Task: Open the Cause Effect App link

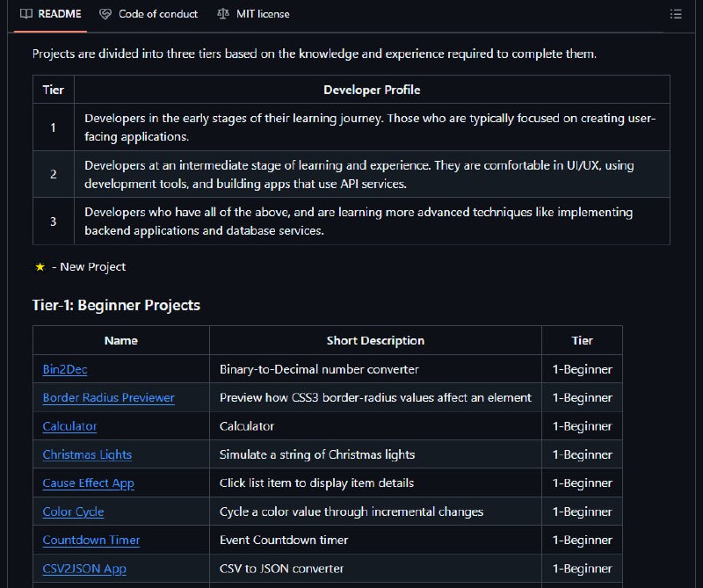Action: click(x=89, y=483)
